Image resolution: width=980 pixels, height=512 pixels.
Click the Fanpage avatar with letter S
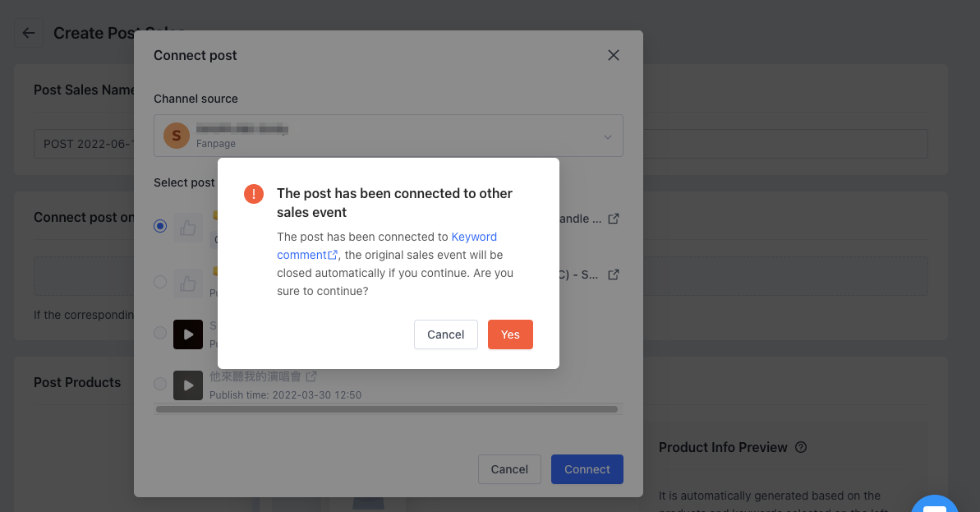176,136
